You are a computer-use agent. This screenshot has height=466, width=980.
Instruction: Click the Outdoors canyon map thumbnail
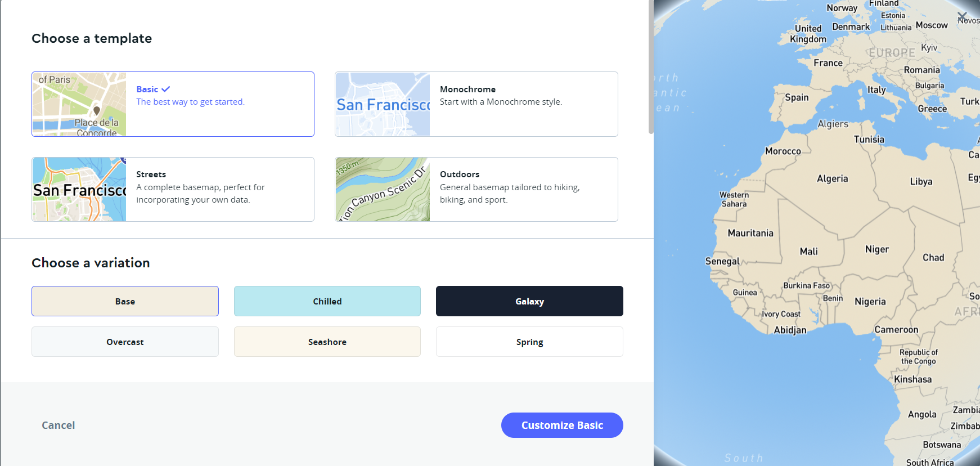click(383, 189)
